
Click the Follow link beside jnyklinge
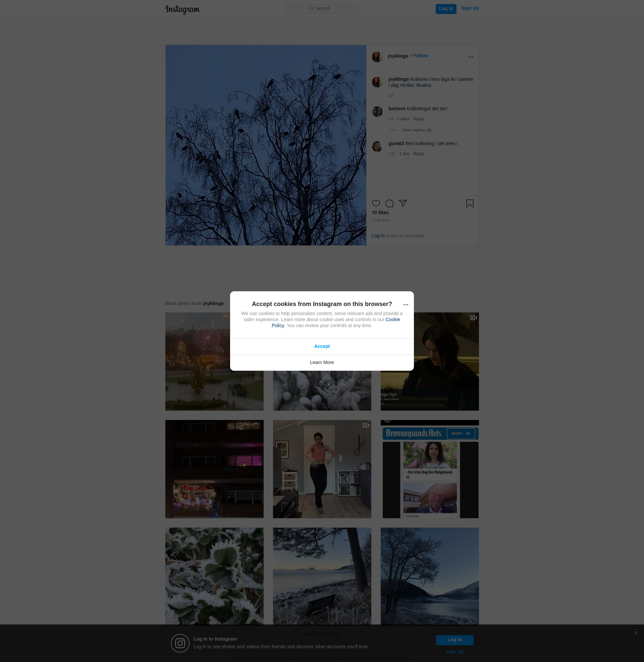pos(420,56)
